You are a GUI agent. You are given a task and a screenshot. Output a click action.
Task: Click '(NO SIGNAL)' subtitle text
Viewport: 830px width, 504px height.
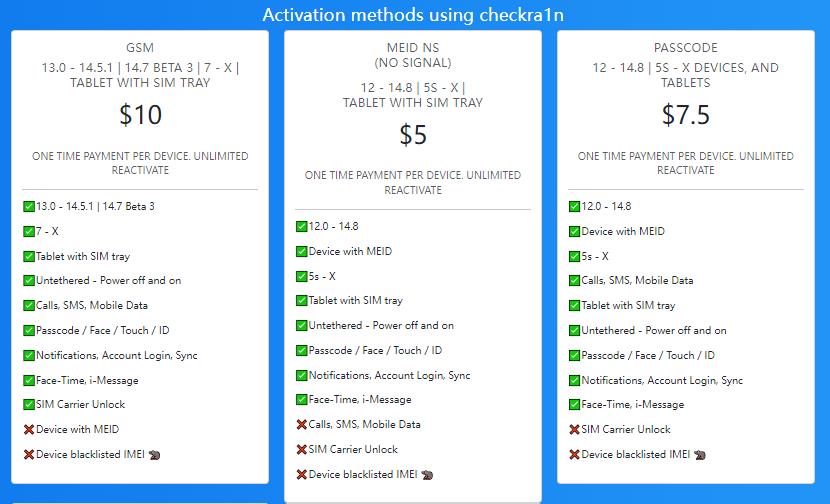point(413,63)
